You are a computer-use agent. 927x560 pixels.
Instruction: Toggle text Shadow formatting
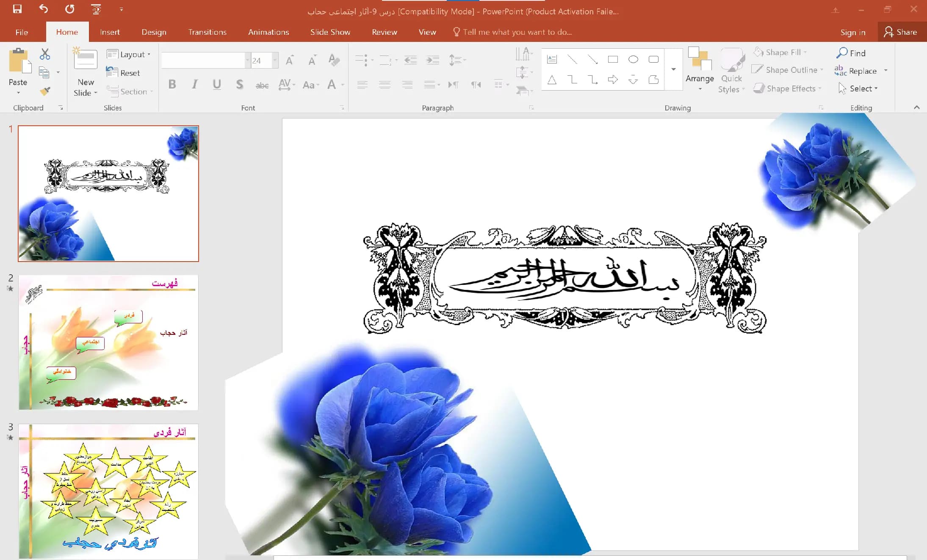click(239, 84)
